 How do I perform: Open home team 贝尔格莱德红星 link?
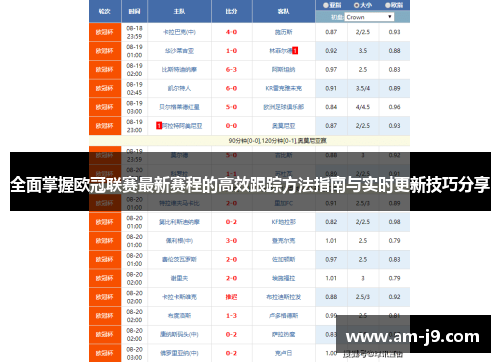[179, 107]
